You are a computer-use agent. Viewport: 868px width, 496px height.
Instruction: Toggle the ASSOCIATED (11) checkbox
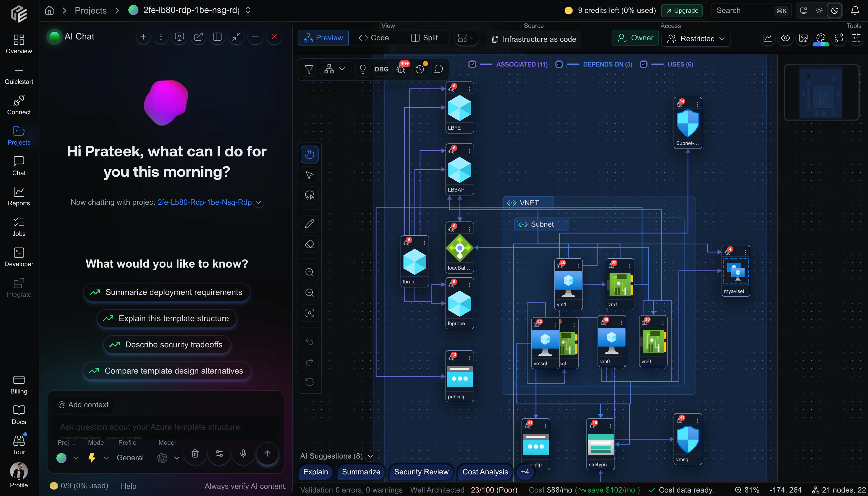(472, 64)
